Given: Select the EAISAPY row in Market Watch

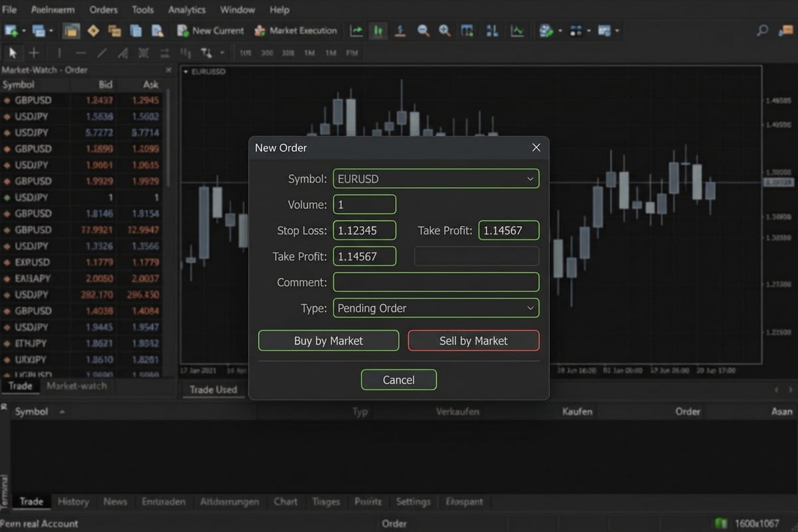Looking at the screenshot, I should pyautogui.click(x=81, y=279).
